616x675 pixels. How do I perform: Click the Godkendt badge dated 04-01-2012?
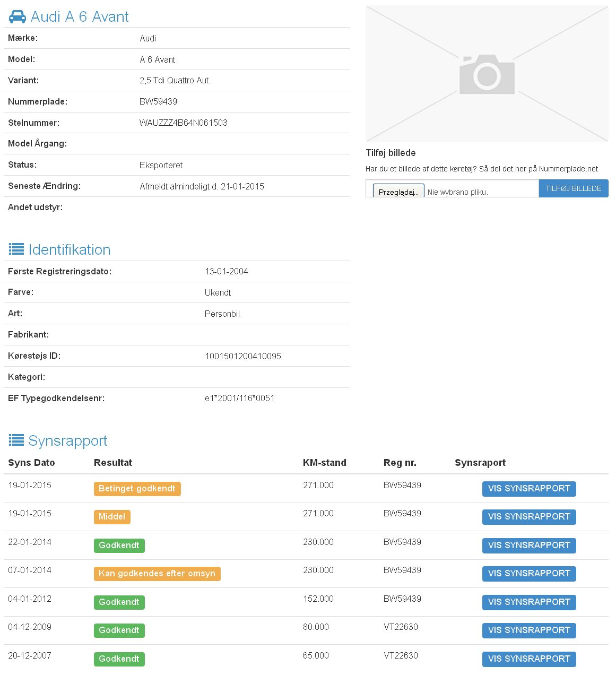pyautogui.click(x=119, y=602)
